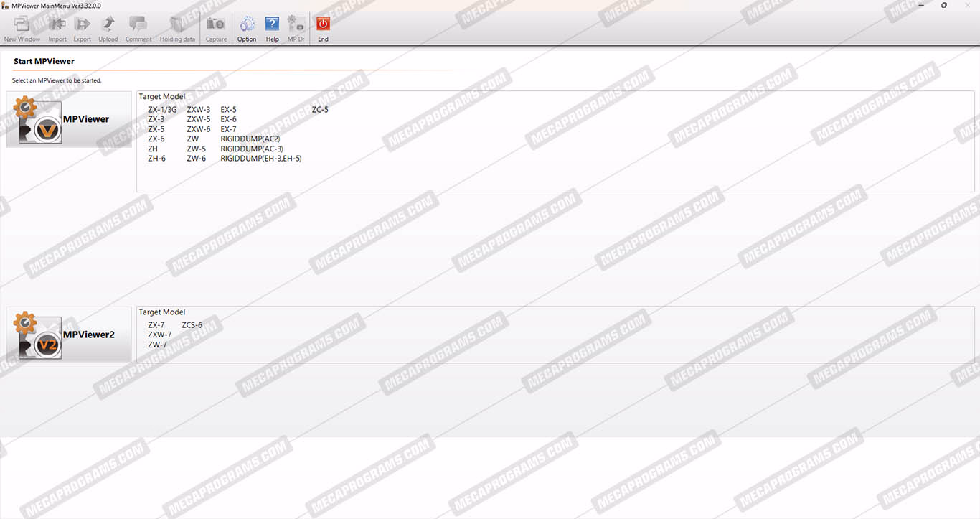
Task: Launch the MP Dr tool
Action: 296,28
